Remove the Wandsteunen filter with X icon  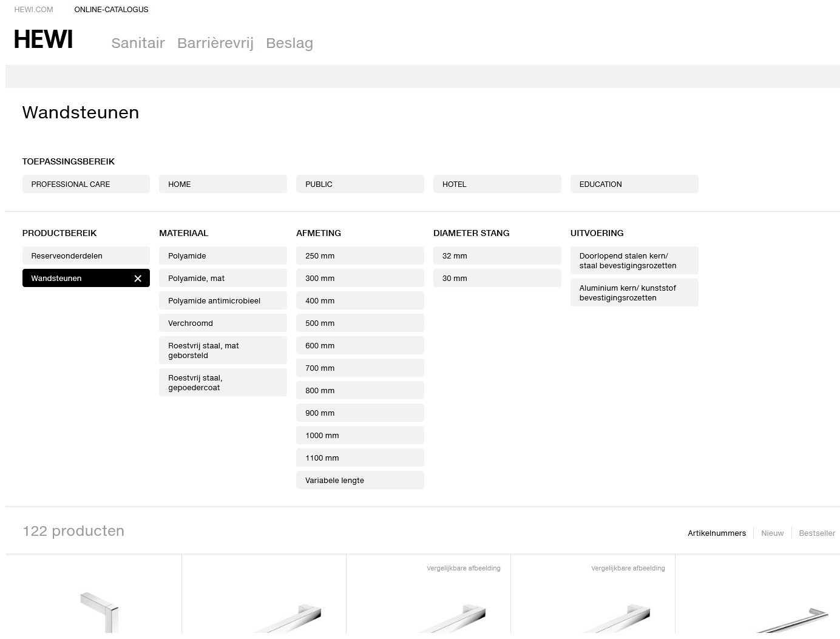(138, 279)
